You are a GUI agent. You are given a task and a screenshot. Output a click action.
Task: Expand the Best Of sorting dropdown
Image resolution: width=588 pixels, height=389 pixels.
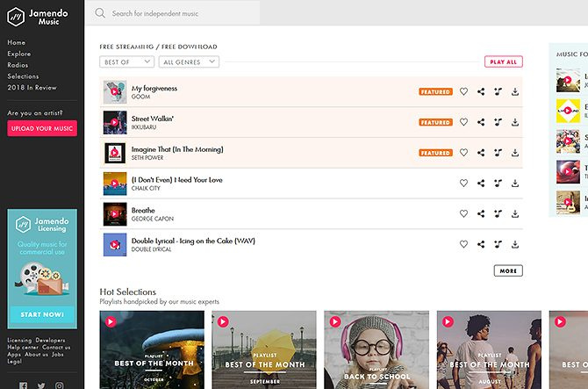(126, 62)
